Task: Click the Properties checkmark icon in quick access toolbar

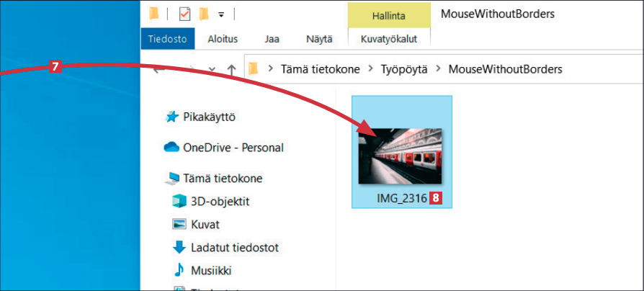Action: [184, 14]
